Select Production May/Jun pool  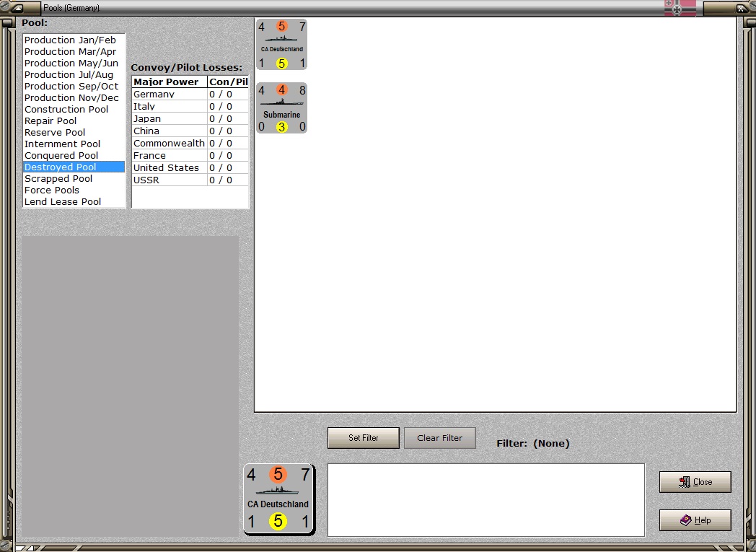coord(74,63)
